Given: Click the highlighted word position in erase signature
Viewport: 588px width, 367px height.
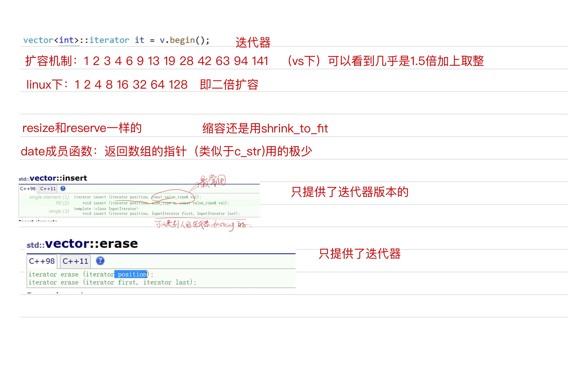Looking at the screenshot, I should [130, 274].
